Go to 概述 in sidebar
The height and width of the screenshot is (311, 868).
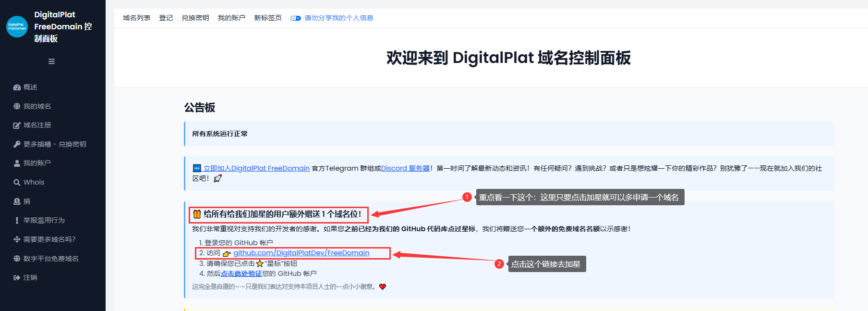(x=30, y=87)
